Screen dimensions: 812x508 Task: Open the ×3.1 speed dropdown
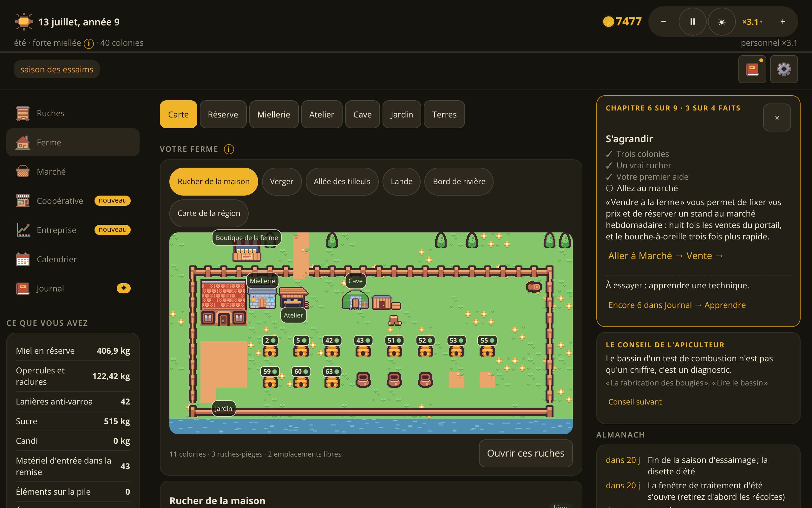pos(752,22)
